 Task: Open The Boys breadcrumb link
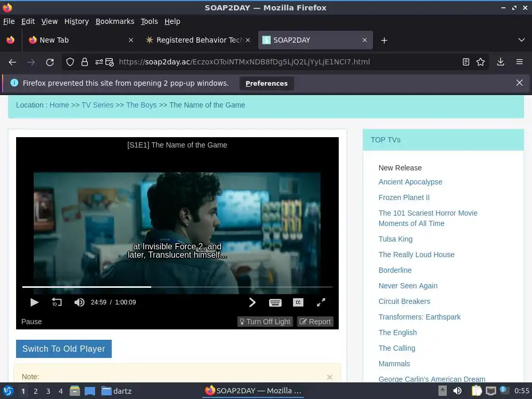tap(141, 105)
